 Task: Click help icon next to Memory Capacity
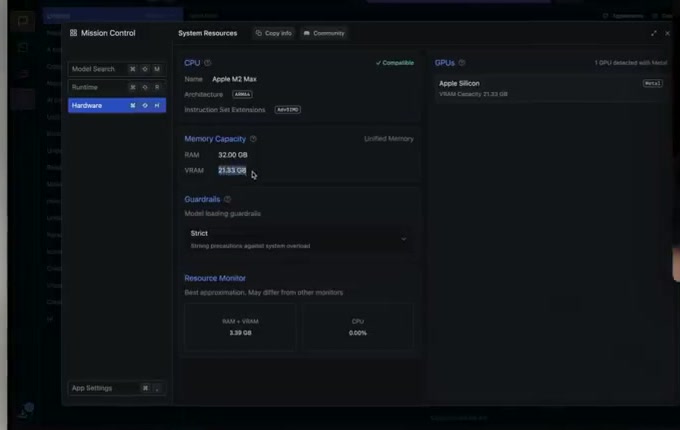coord(253,139)
